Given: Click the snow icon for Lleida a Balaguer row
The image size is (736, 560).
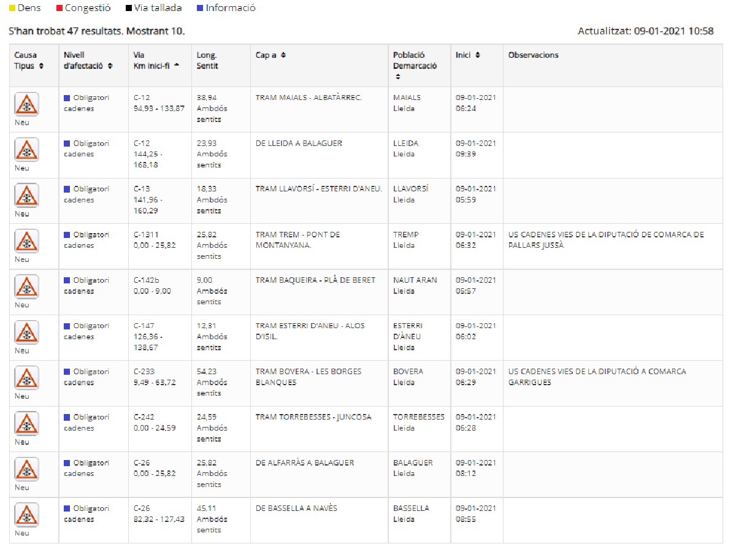Looking at the screenshot, I should 26,149.
